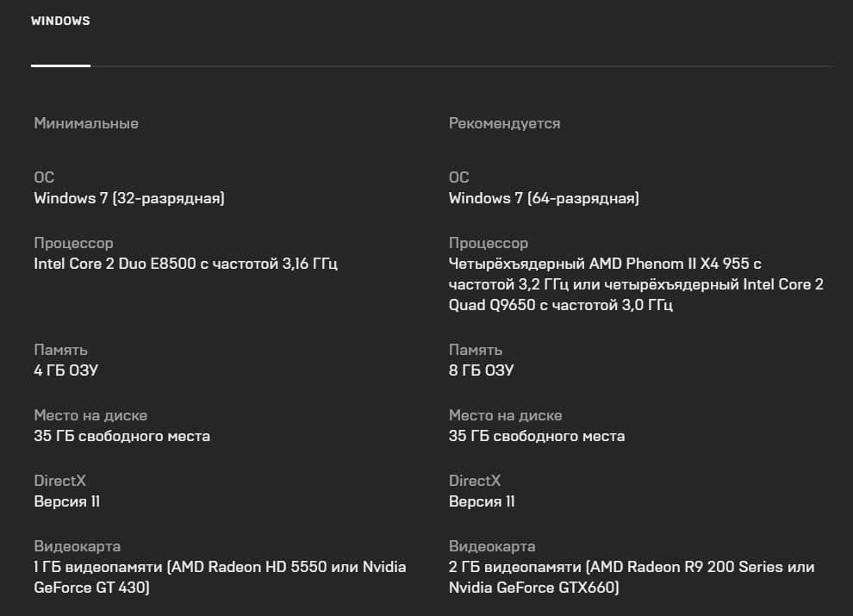Click the minimum Версия 11 value

click(x=67, y=501)
